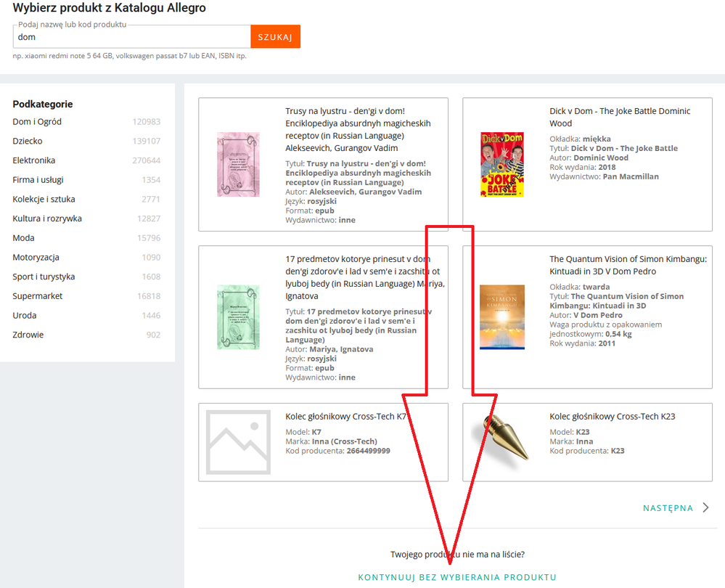Image resolution: width=725 pixels, height=588 pixels.
Task: Go to the Kolekcje i sztuka subcategory
Action: (44, 199)
